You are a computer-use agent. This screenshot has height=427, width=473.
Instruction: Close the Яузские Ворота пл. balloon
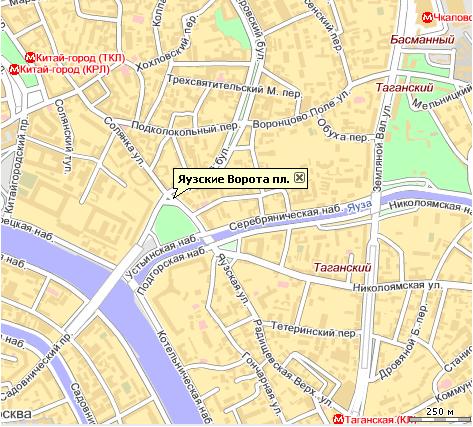(299, 178)
